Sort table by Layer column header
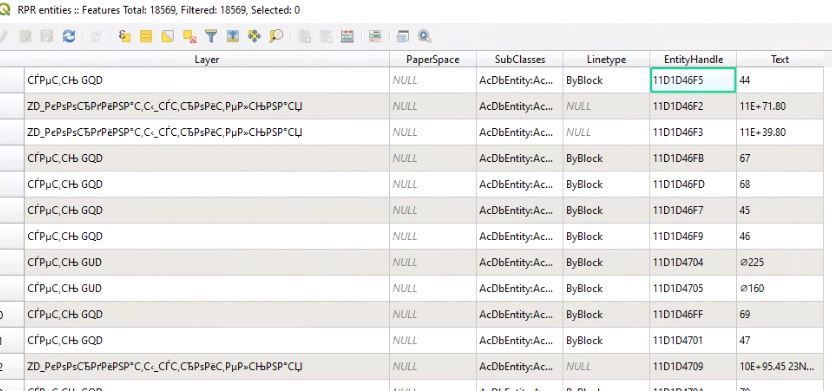This screenshot has height=391, width=832. pos(207,59)
